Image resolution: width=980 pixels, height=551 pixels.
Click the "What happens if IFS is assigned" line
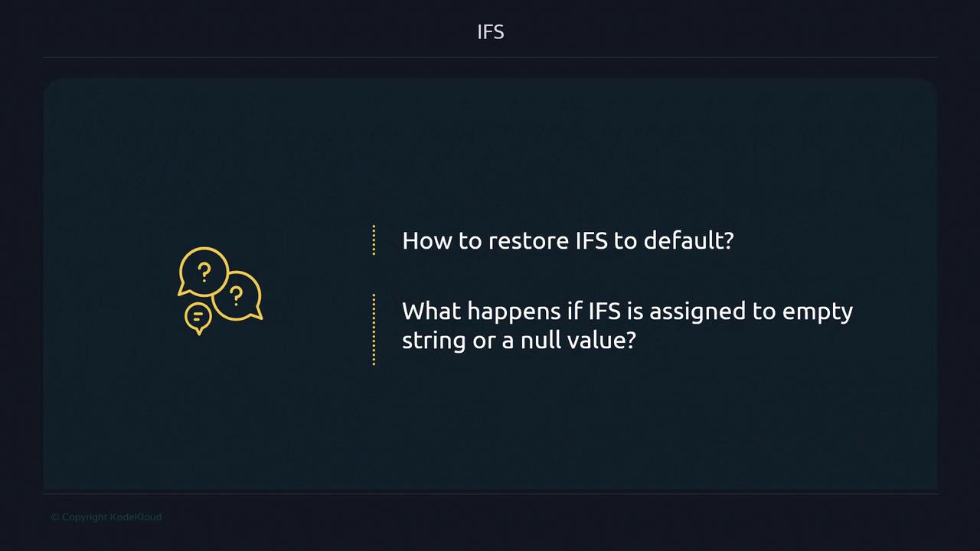point(627,311)
